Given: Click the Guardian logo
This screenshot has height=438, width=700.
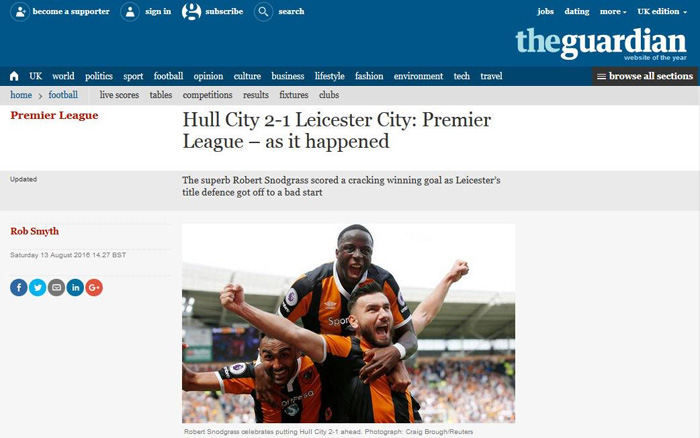Looking at the screenshot, I should (x=601, y=44).
